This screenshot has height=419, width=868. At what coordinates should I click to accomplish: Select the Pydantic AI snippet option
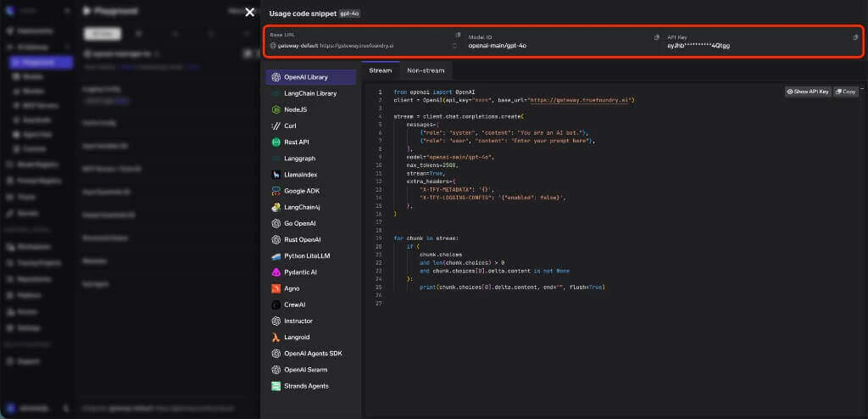[311, 272]
